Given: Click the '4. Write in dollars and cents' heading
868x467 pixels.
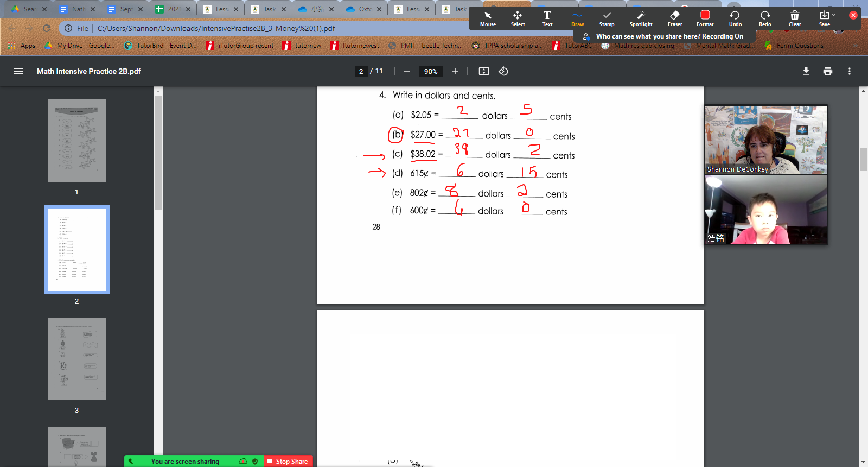Looking at the screenshot, I should [437, 96].
